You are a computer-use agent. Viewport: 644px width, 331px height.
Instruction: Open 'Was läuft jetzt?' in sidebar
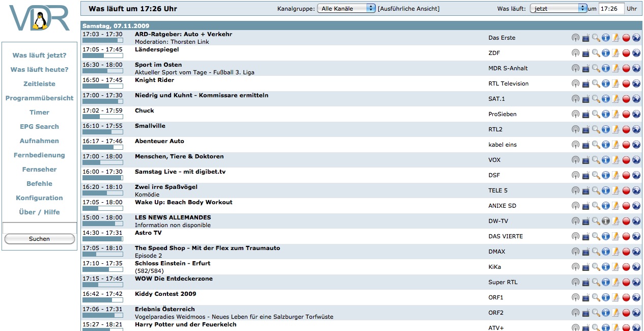(x=39, y=55)
